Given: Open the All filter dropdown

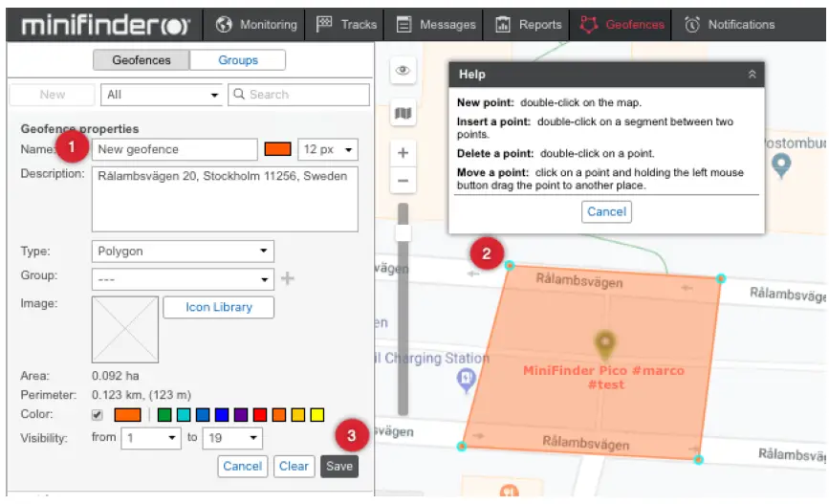Looking at the screenshot, I should [162, 95].
